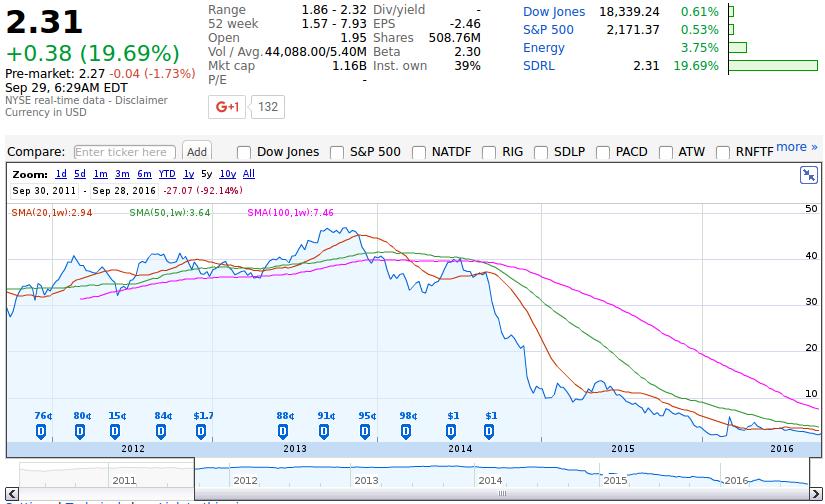This screenshot has width=825, height=504.
Task: Open the 80¢ dividend marker
Action: coord(80,432)
